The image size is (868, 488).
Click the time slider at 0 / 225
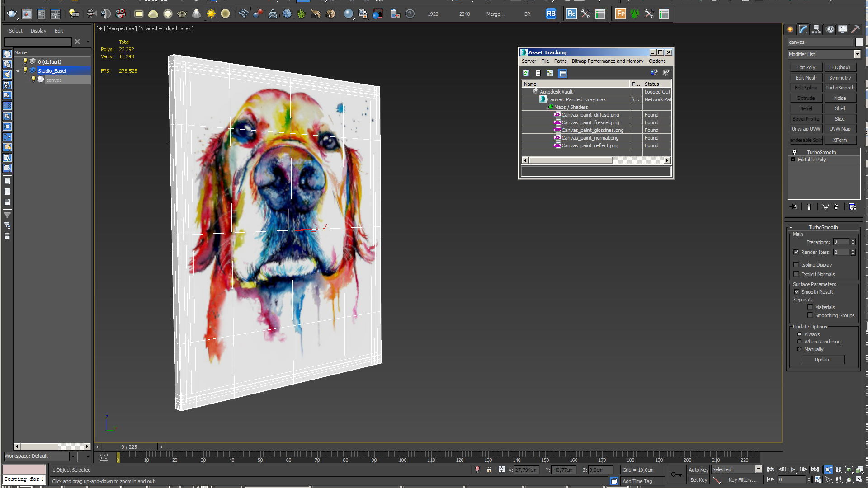pyautogui.click(x=129, y=447)
